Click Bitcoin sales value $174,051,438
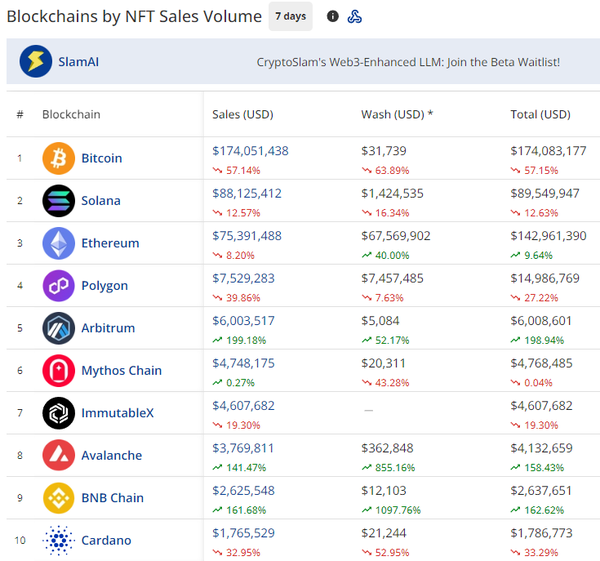The image size is (600, 561). point(250,151)
